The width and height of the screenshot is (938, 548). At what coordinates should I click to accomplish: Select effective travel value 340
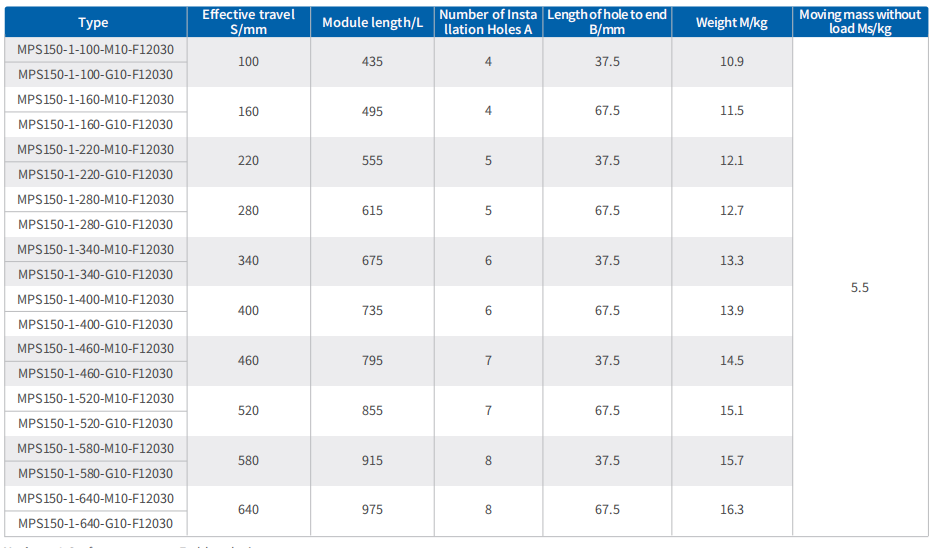[x=248, y=261]
